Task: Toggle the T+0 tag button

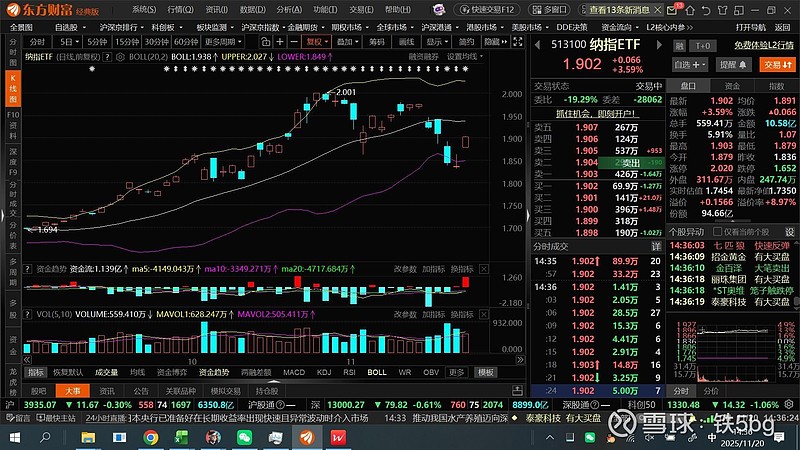Action: [703, 46]
